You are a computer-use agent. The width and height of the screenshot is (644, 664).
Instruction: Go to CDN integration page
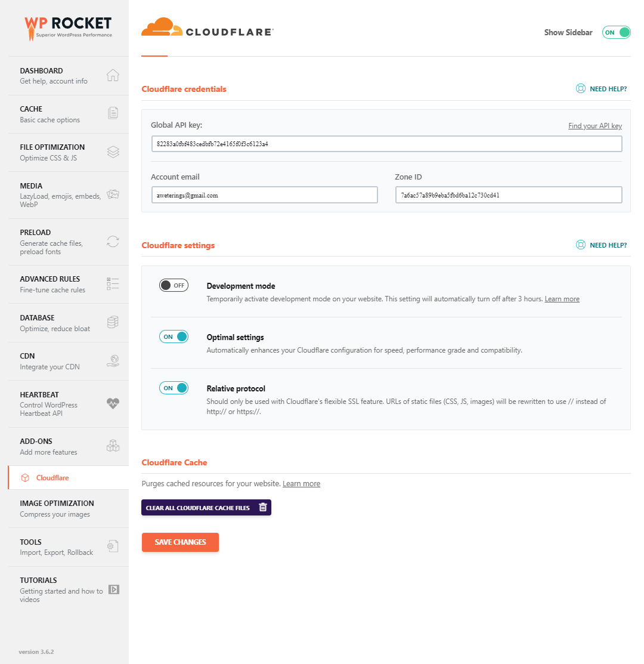68,361
